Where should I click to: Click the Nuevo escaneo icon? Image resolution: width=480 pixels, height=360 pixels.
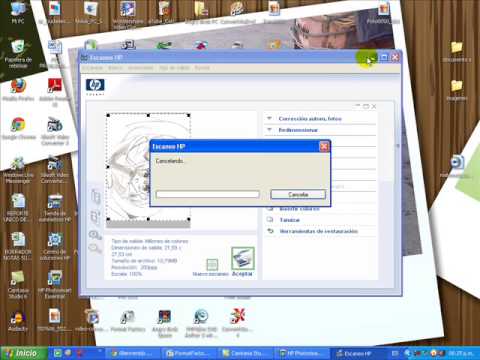point(212,265)
